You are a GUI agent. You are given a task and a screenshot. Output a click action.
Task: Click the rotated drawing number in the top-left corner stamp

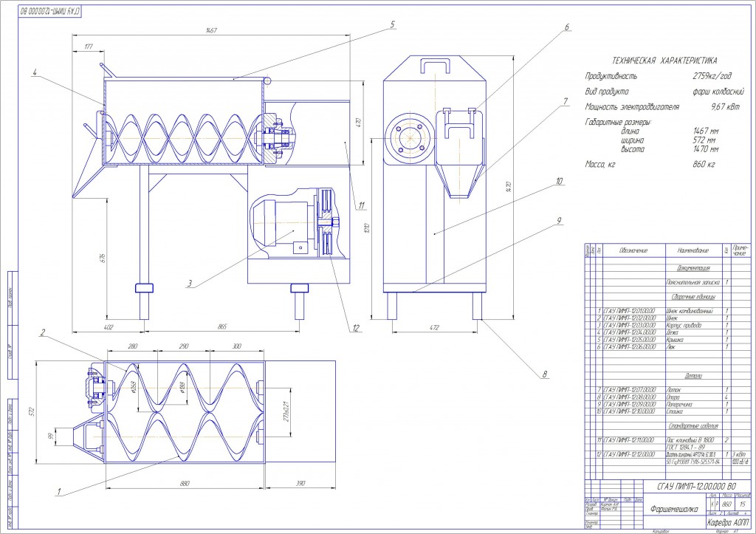pos(50,10)
